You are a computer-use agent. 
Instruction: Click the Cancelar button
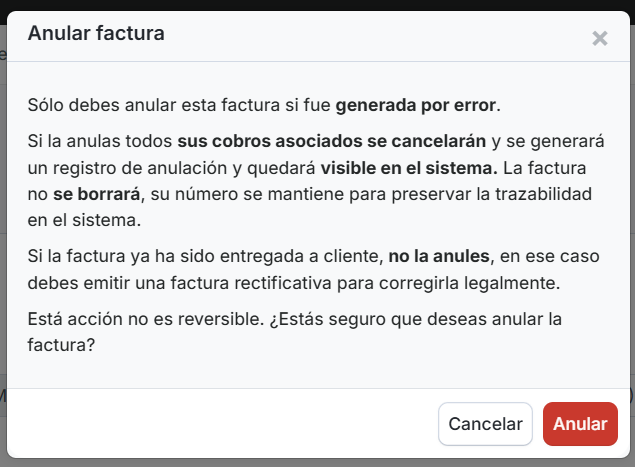pyautogui.click(x=485, y=424)
